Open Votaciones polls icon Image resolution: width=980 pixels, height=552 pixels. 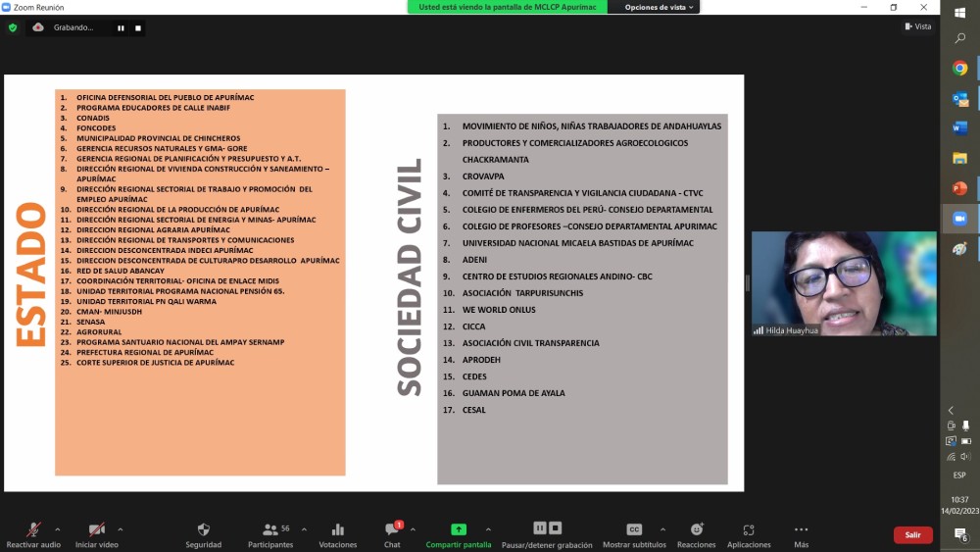pyautogui.click(x=338, y=529)
